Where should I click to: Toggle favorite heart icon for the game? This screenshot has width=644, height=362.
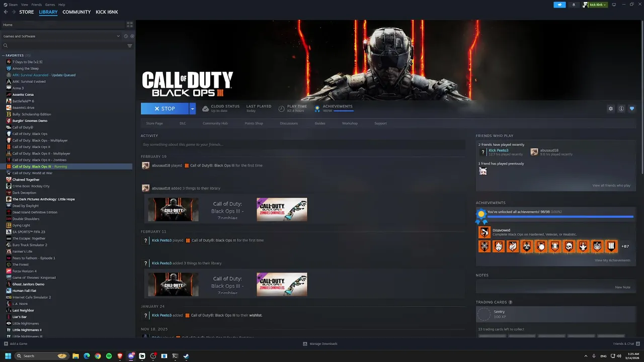[x=632, y=109]
